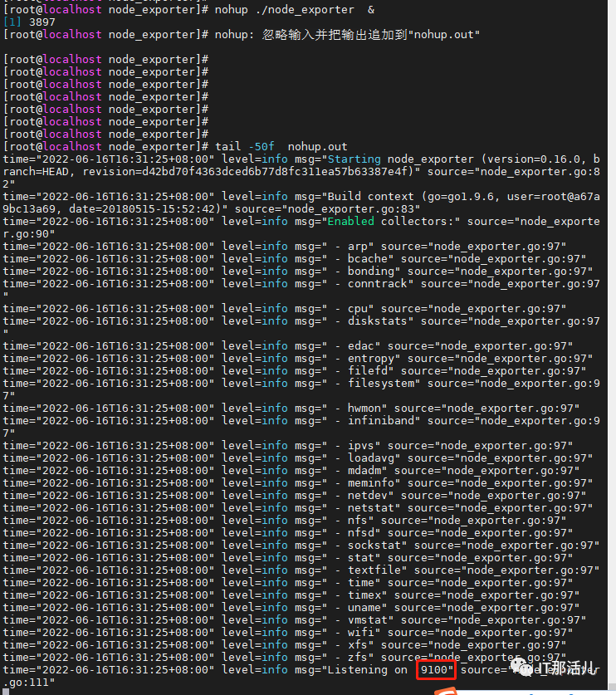Click the "nfsd" collector name
This screenshot has height=695, width=616.
(x=361, y=532)
